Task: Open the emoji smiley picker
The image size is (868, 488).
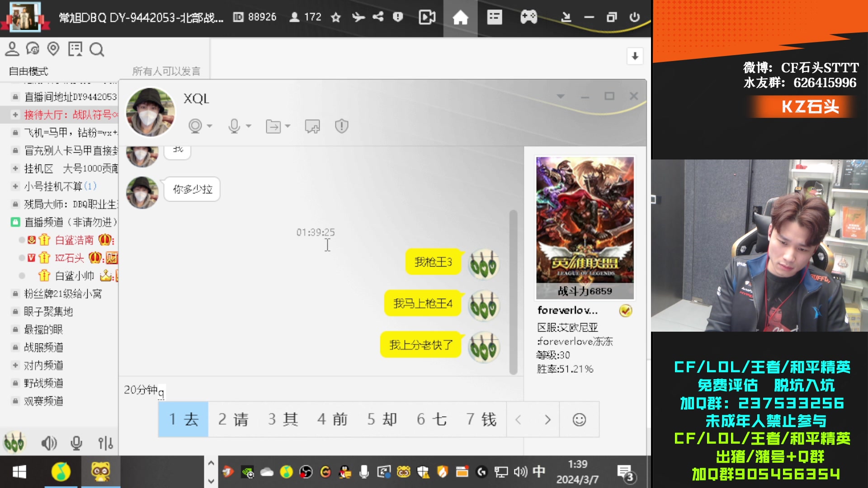Action: (x=579, y=420)
